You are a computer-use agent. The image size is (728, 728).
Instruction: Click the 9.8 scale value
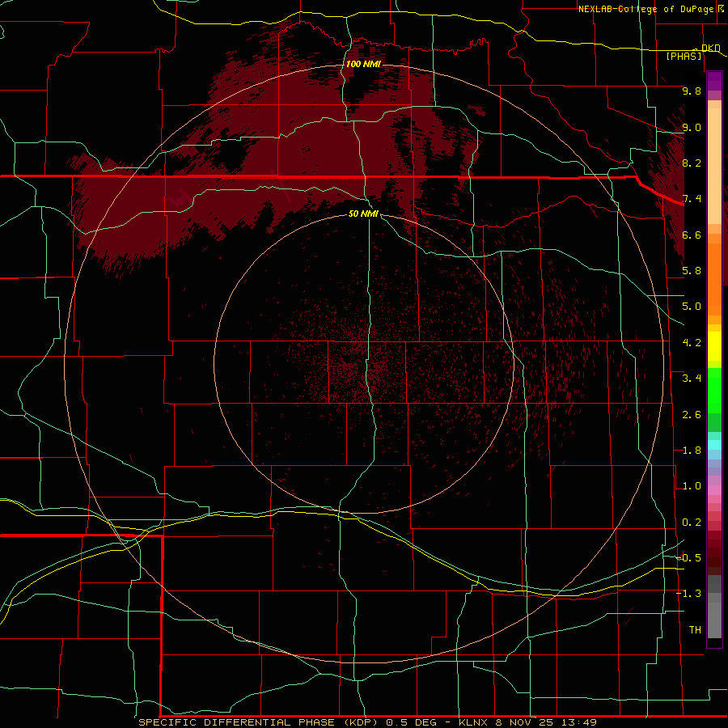click(x=692, y=91)
